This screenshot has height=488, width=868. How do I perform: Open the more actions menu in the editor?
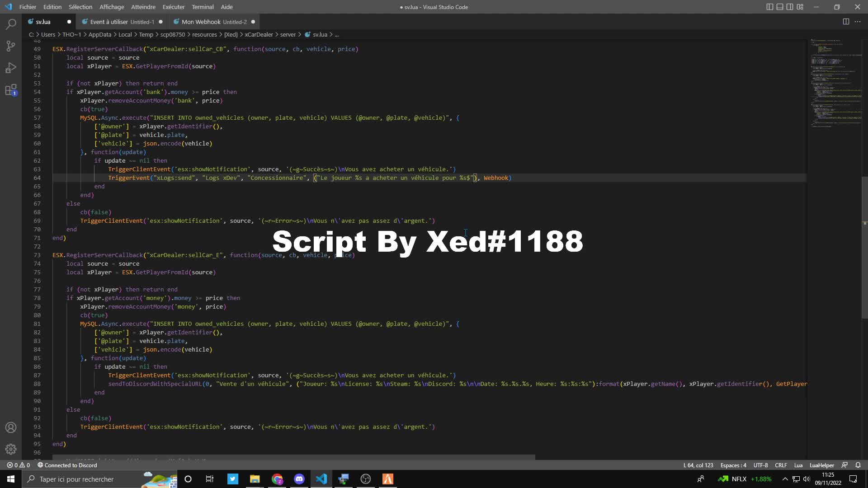click(858, 21)
